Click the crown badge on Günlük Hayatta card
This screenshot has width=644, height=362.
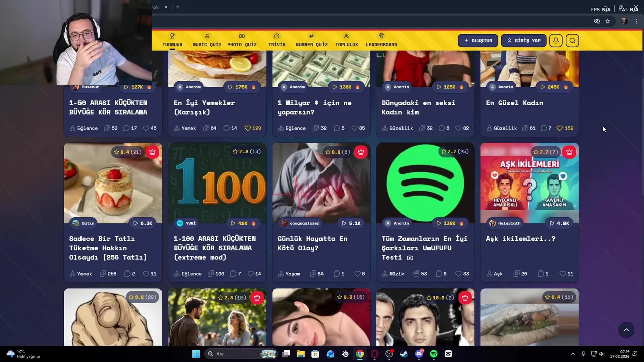pos(361,152)
